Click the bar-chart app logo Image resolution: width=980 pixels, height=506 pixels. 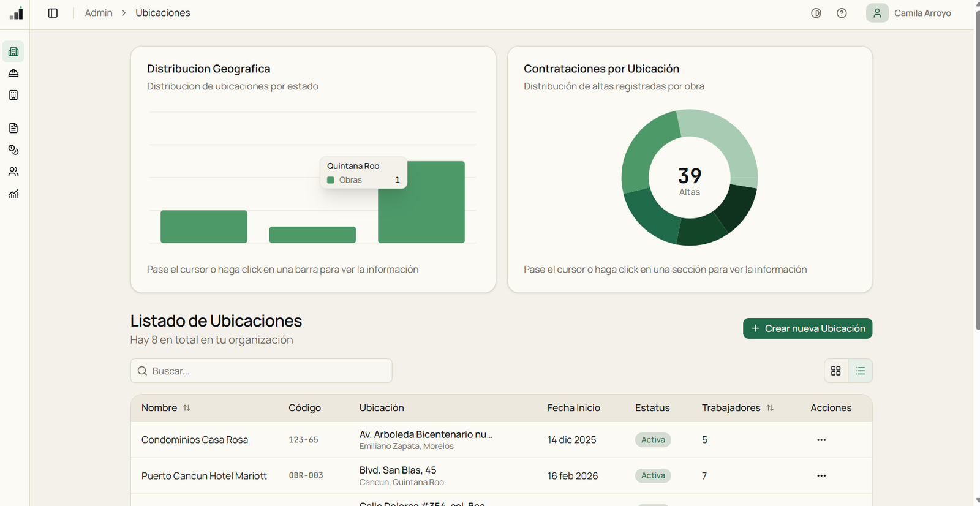pos(17,13)
